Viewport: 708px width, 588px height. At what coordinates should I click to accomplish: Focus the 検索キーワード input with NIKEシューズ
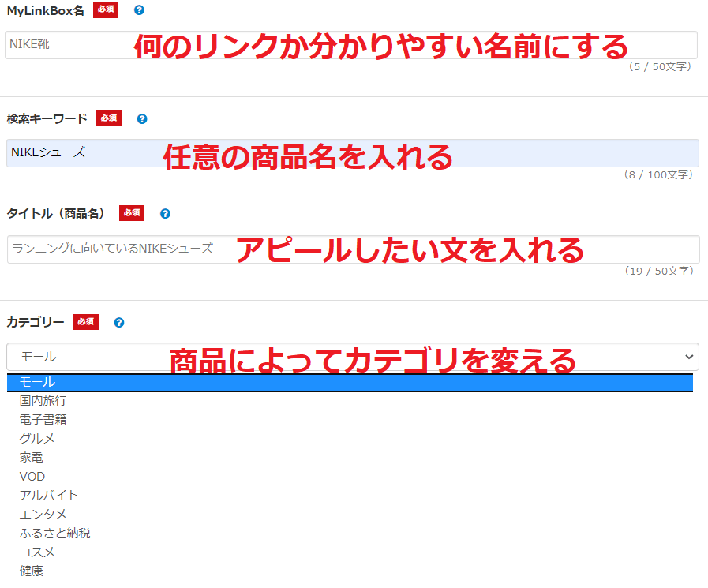click(352, 153)
